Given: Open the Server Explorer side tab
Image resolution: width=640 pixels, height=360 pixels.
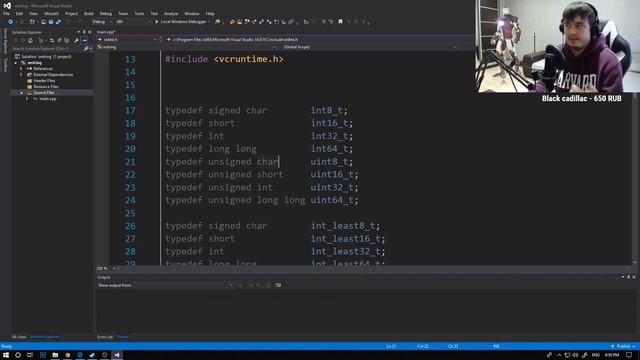Looking at the screenshot, I should [x=5, y=41].
